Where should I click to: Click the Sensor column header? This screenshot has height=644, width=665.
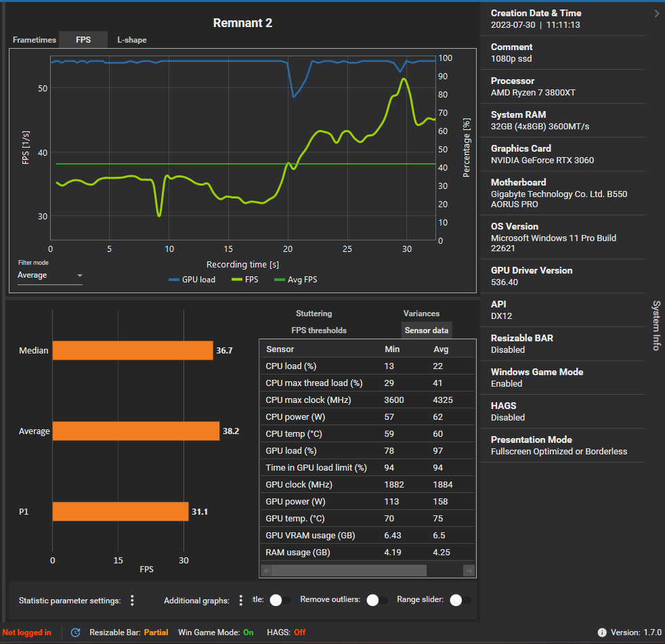(x=280, y=349)
